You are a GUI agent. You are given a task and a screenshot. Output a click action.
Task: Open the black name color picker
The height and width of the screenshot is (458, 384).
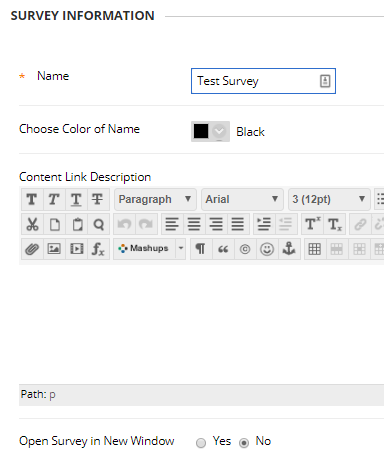(x=210, y=131)
